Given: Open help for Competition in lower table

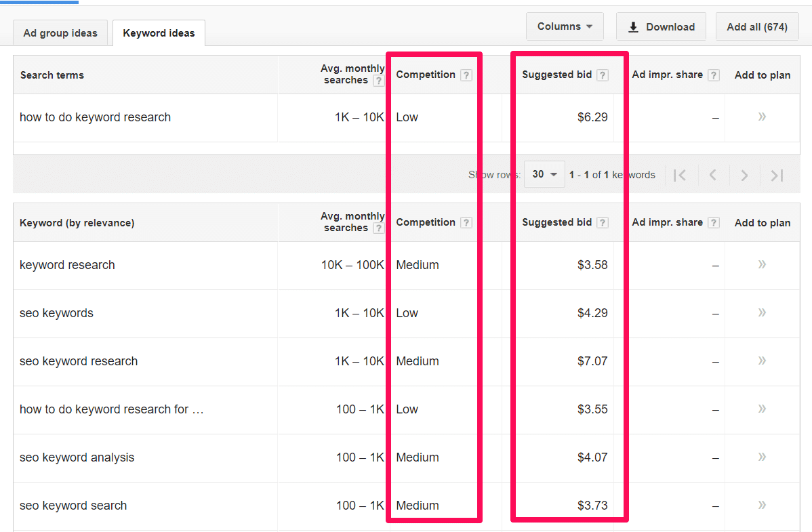Looking at the screenshot, I should click(466, 222).
